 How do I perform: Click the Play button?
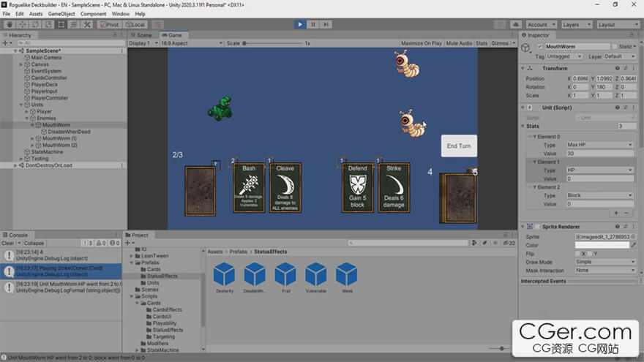point(300,25)
